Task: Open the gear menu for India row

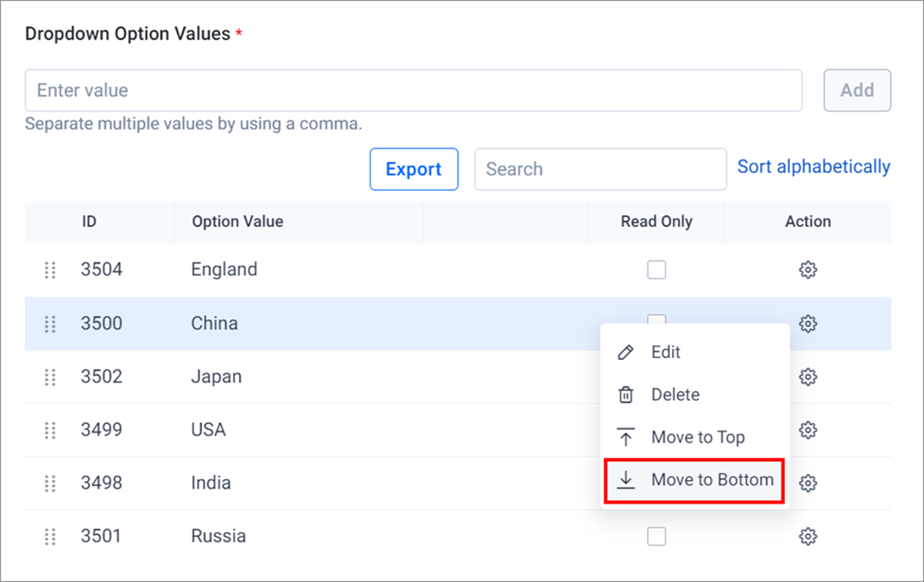Action: click(x=807, y=483)
